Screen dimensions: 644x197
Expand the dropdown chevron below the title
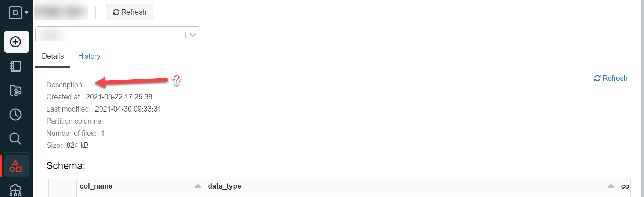click(x=193, y=35)
